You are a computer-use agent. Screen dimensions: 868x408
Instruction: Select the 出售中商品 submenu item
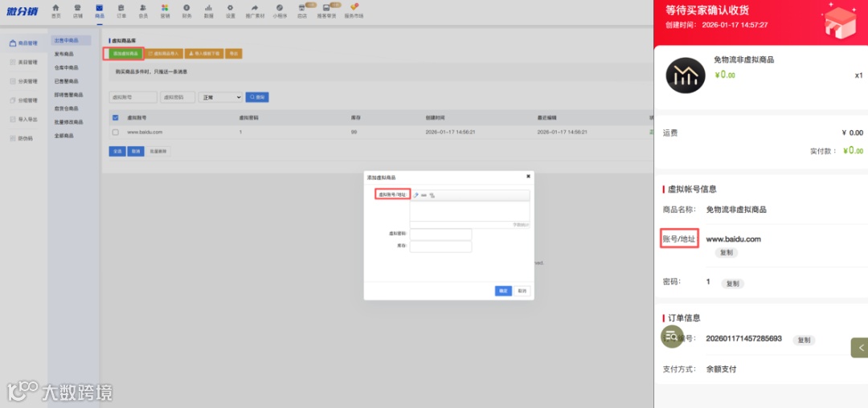click(x=70, y=40)
